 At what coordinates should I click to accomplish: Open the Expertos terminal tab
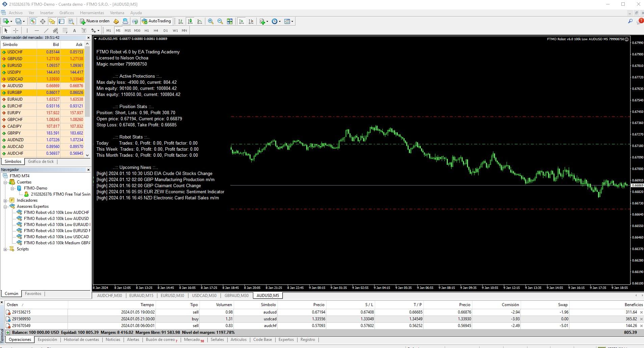coord(286,340)
